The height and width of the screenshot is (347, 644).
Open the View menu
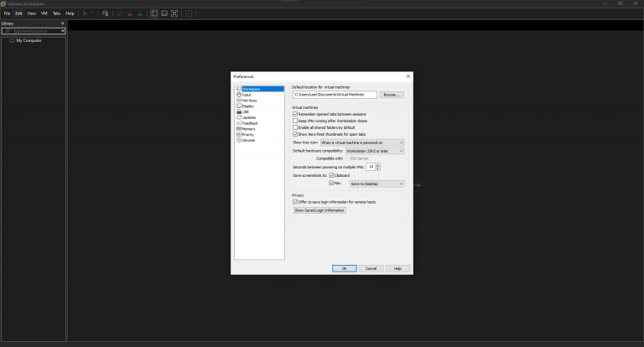point(32,13)
